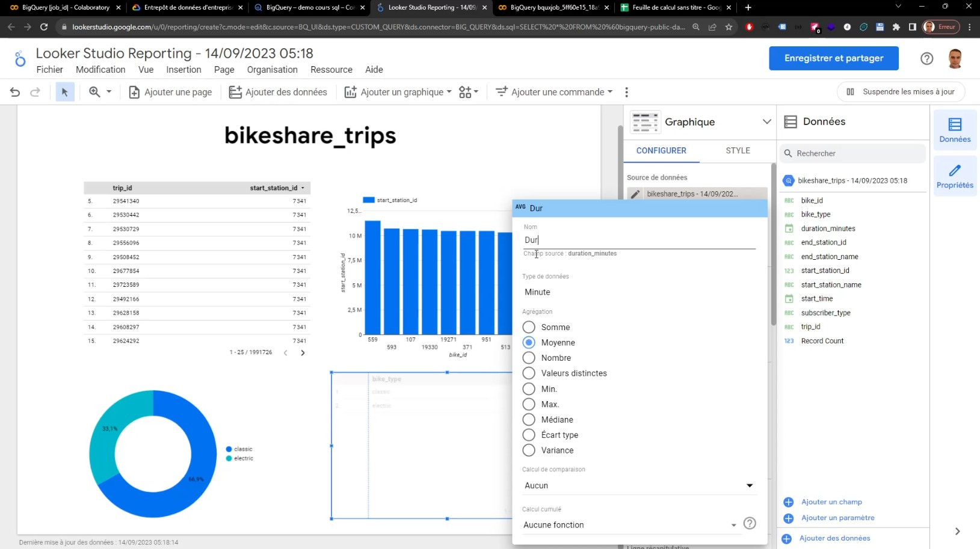The width and height of the screenshot is (980, 549).
Task: Click the Rechercher field search box
Action: [854, 153]
